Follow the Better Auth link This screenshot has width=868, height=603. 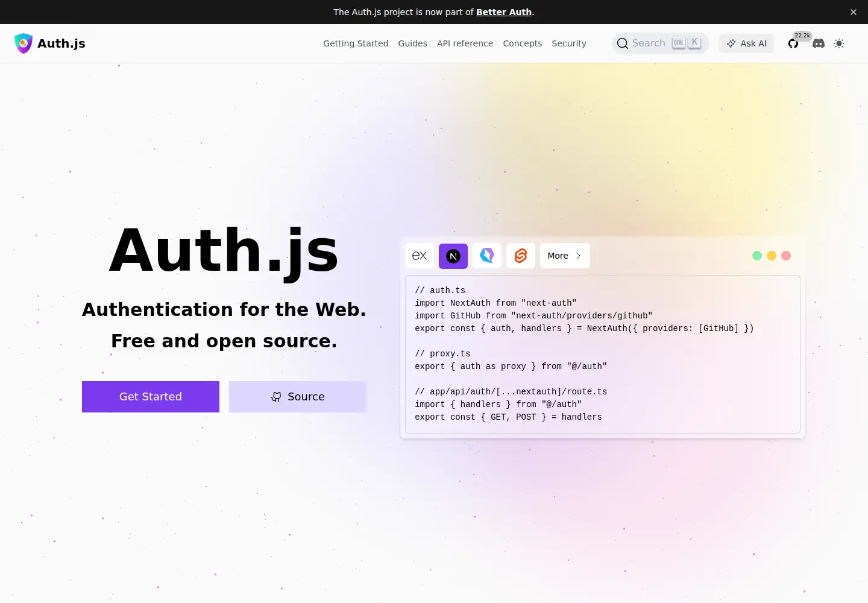pos(504,12)
